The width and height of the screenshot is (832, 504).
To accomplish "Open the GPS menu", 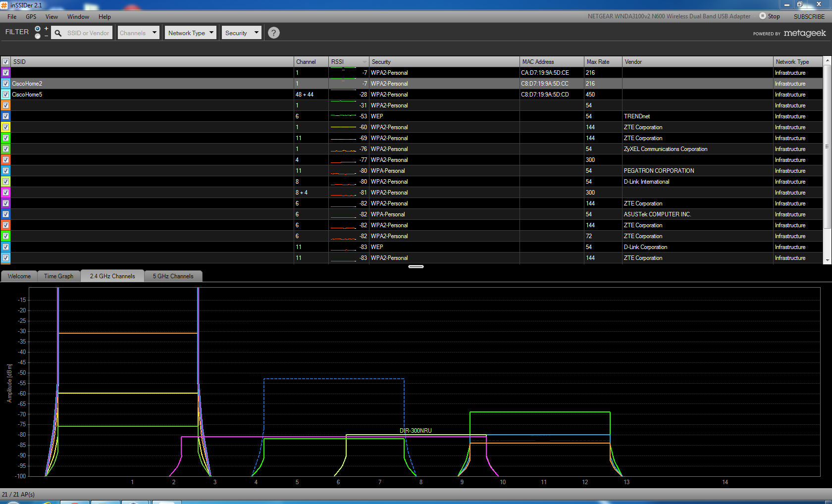I will pos(31,17).
